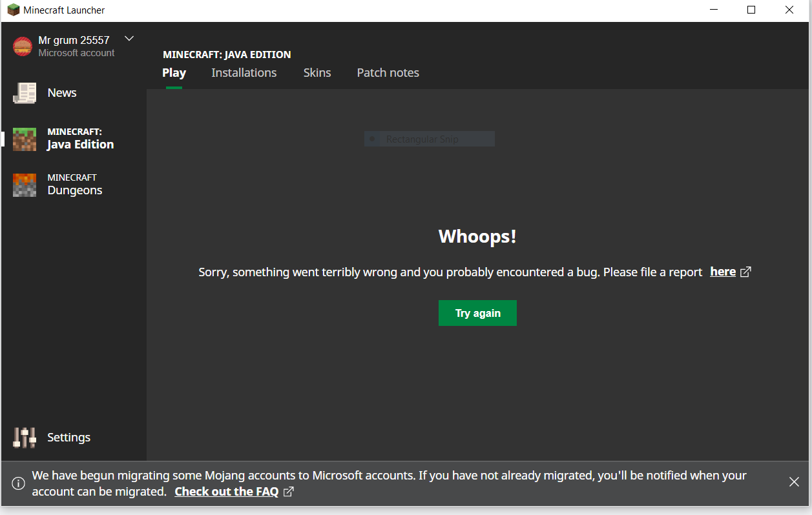The image size is (812, 515).
Task: Switch to the Installations tab
Action: pyautogui.click(x=244, y=73)
